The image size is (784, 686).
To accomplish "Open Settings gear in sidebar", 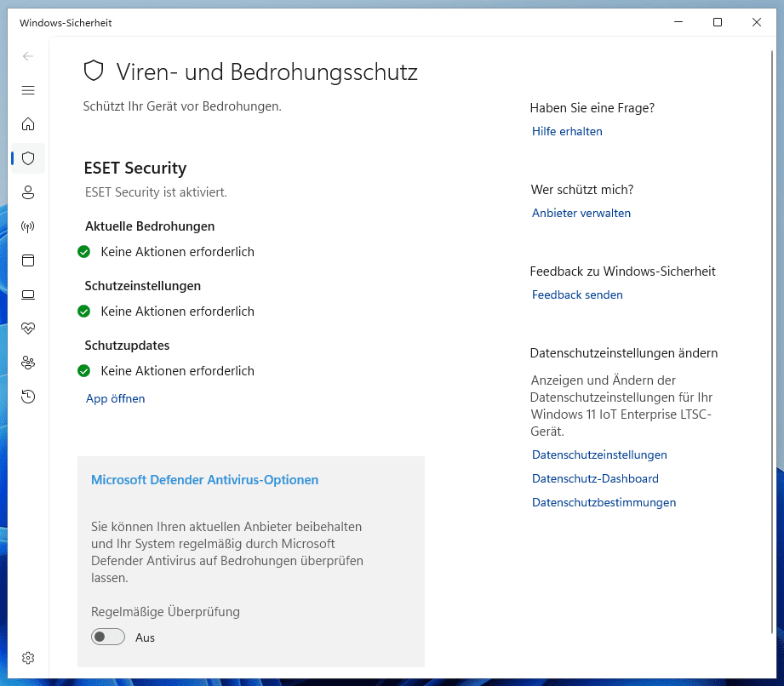I will tap(28, 658).
